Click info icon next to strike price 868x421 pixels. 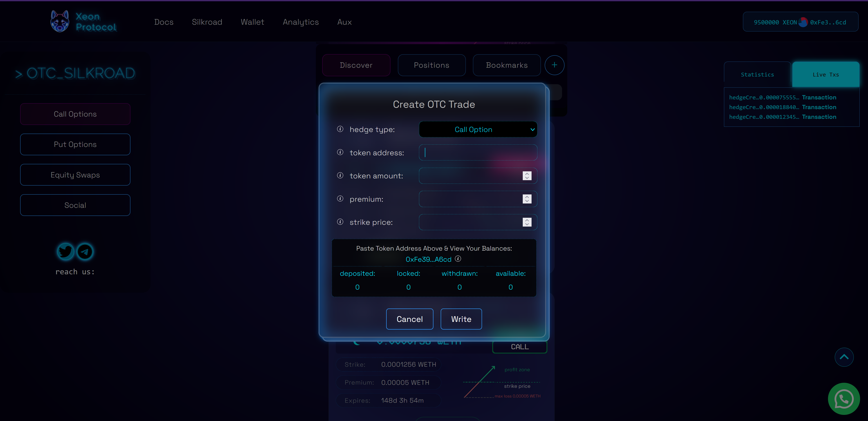[x=340, y=222]
